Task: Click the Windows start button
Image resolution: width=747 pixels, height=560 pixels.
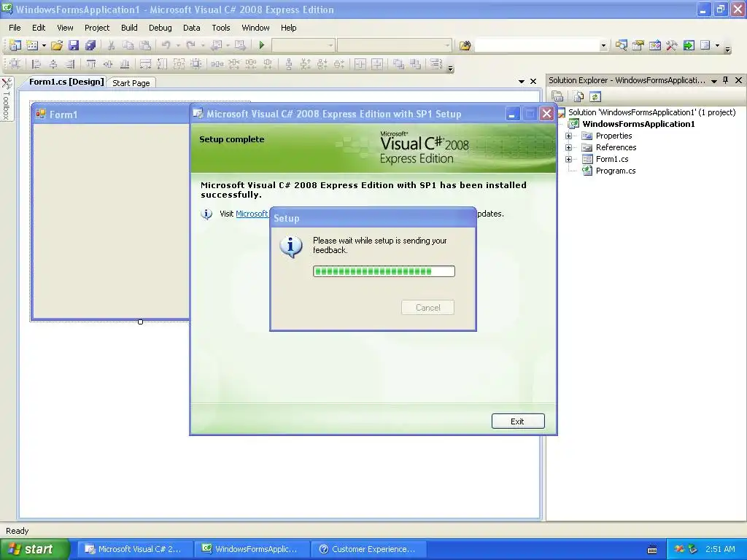Action: [34, 549]
